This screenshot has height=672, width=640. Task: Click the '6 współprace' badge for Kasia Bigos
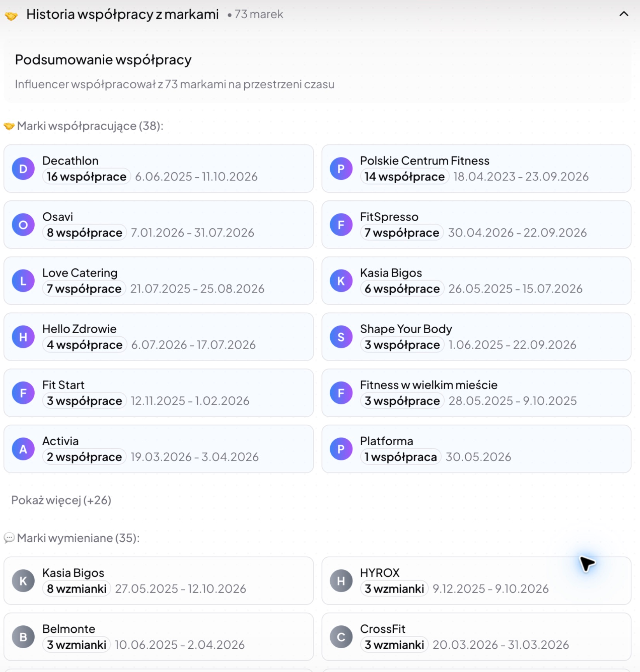click(x=402, y=289)
